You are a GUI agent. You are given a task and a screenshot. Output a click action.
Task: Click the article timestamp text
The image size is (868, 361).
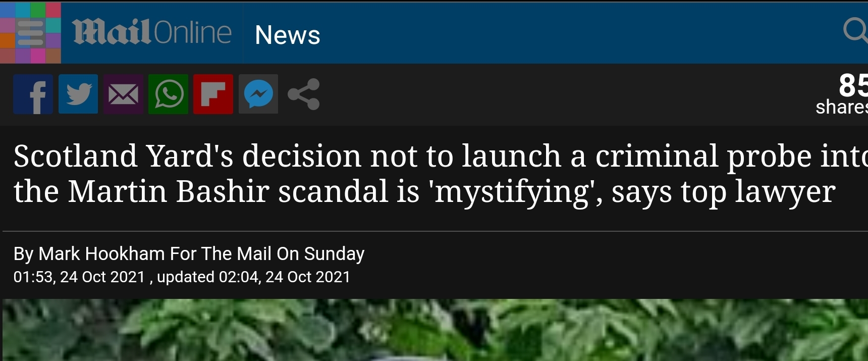tap(182, 276)
